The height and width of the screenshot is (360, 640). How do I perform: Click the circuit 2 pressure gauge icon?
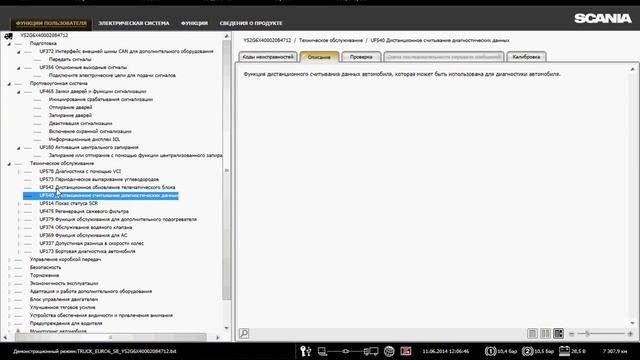[527, 351]
